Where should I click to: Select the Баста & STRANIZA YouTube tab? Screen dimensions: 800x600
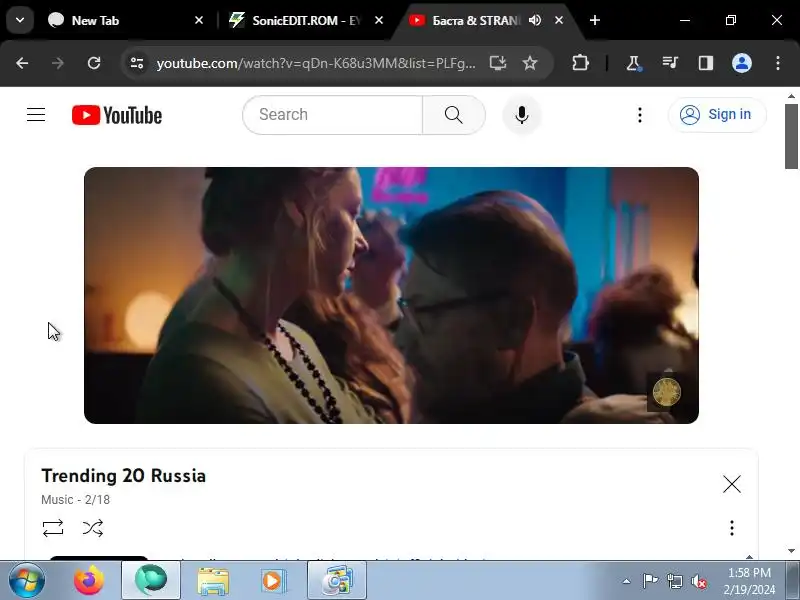tap(474, 20)
